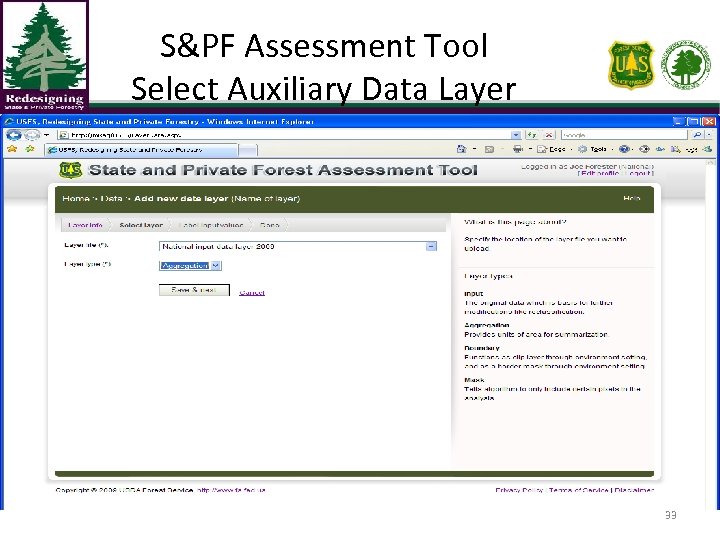Click the US Forest Service shield logo
Image resolution: width=720 pixels, height=540 pixels.
pos(71,170)
